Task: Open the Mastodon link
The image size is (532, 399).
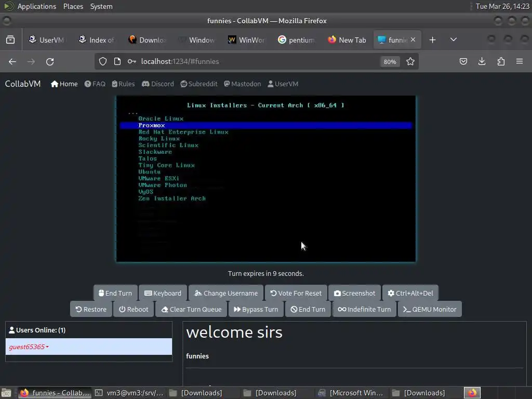Action: pos(242,84)
